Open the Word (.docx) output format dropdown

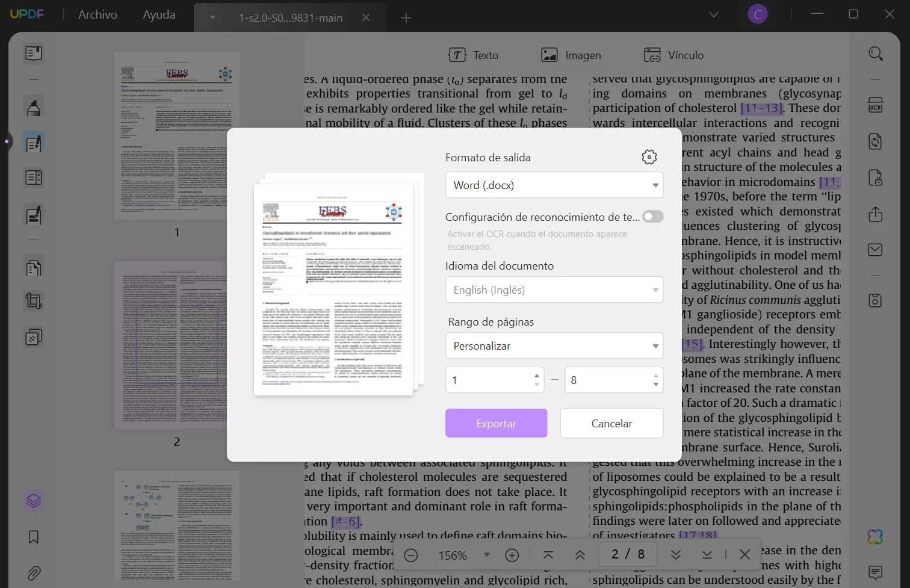pyautogui.click(x=554, y=185)
